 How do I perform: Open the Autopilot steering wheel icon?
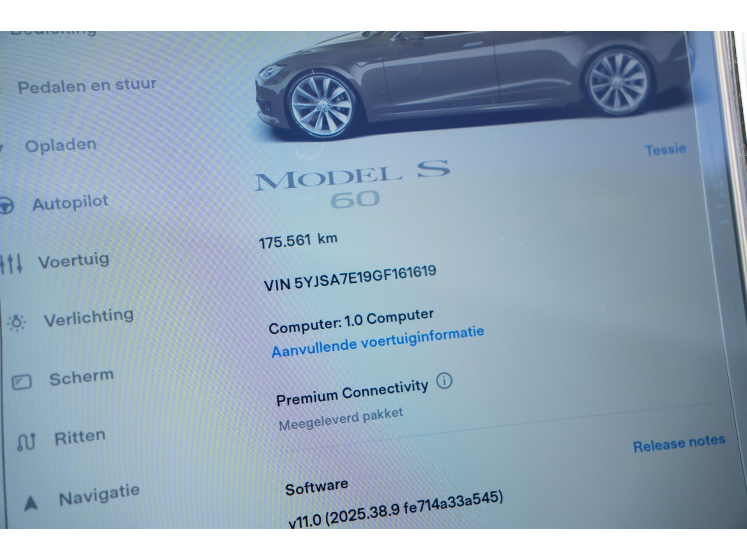6,206
